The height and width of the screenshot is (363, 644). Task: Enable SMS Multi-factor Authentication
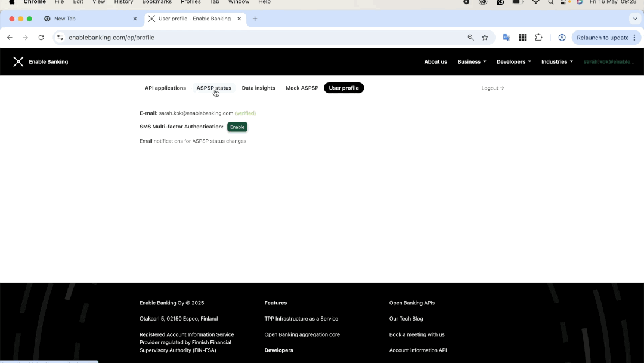pyautogui.click(x=237, y=127)
